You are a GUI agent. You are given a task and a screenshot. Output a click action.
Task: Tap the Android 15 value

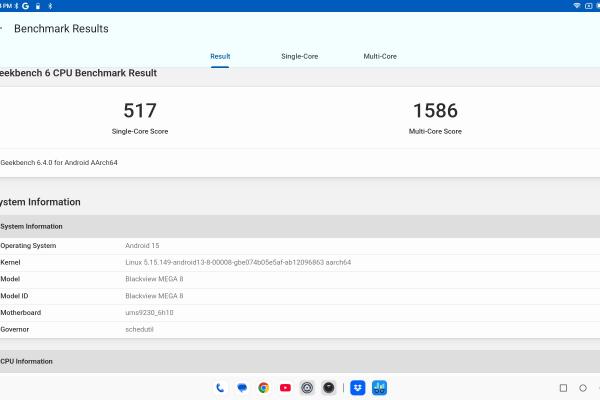[x=142, y=246]
